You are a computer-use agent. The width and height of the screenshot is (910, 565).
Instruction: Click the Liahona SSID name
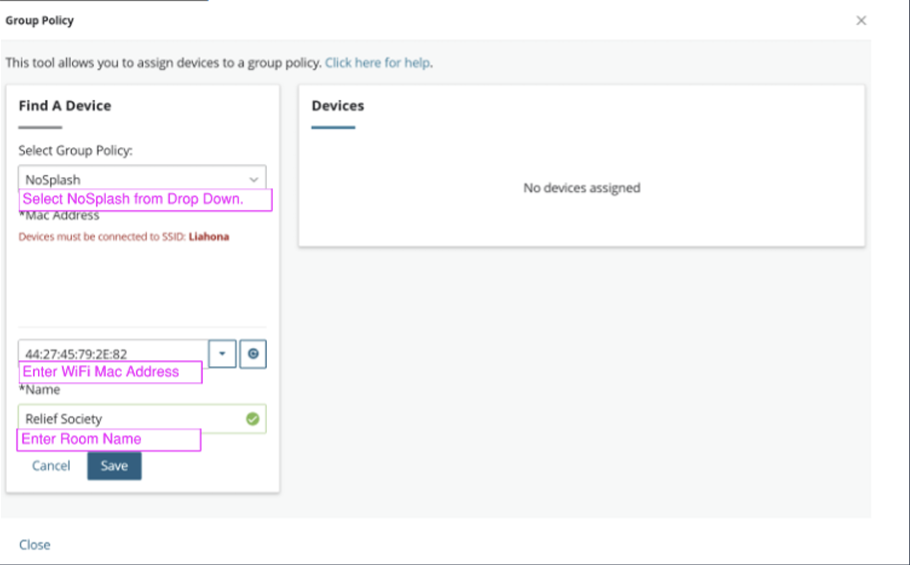(209, 237)
